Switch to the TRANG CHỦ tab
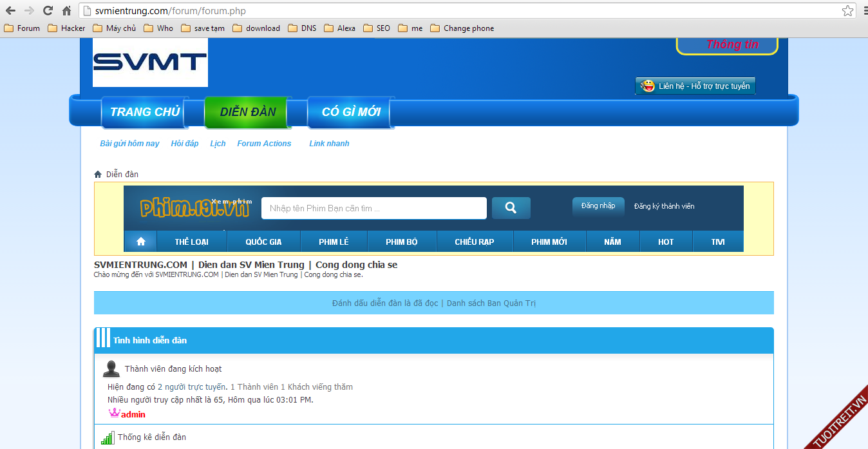This screenshot has height=449, width=868. 144,112
